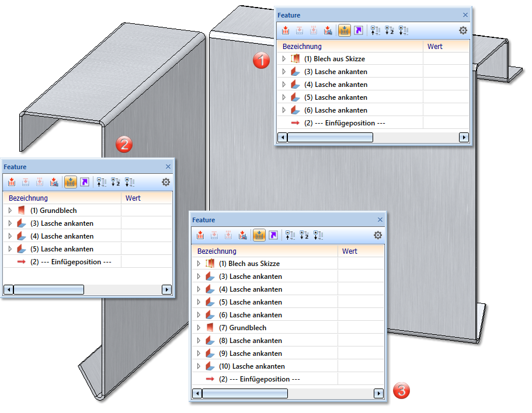Click red recalculate-with-part icon in Feature panel ending with (6) Lasche ankanten
Image resolution: width=532 pixels, height=413 pixels.
(x=328, y=30)
